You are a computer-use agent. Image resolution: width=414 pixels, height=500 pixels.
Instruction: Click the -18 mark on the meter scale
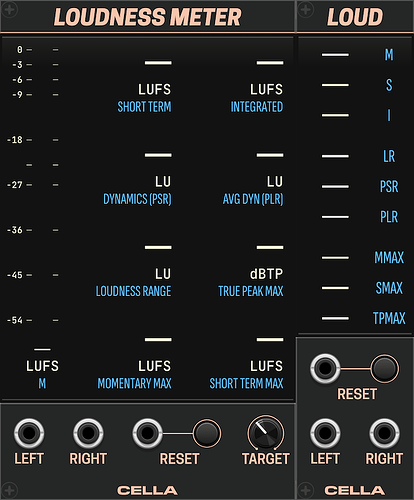(15, 140)
